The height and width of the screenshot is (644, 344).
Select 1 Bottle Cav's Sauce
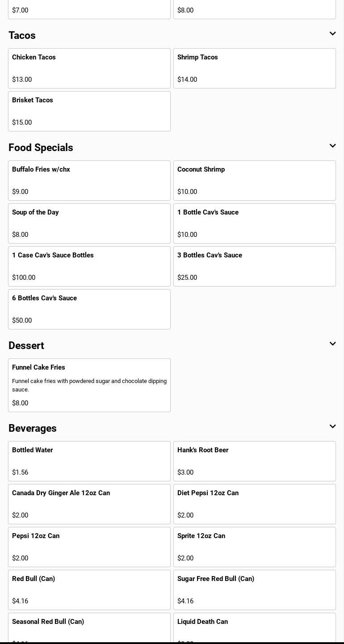(254, 223)
